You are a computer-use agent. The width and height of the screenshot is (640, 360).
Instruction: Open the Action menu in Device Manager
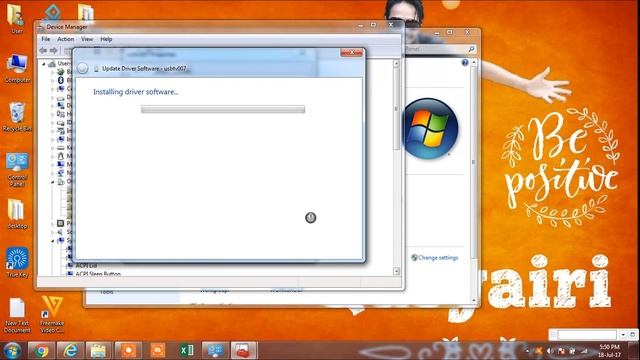(65, 39)
